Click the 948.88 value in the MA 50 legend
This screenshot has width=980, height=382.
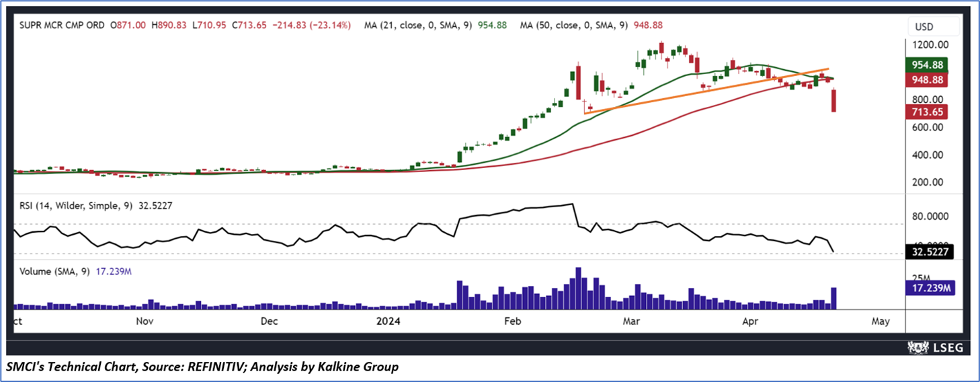[x=649, y=26]
